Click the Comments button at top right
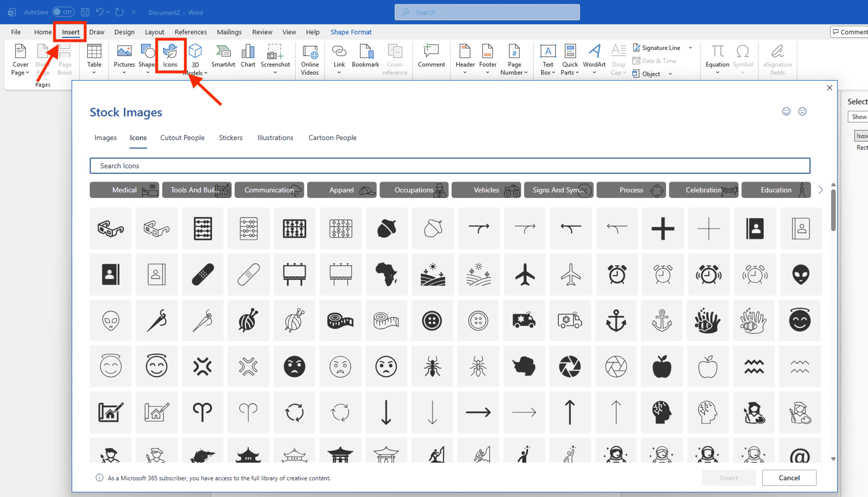 (849, 32)
